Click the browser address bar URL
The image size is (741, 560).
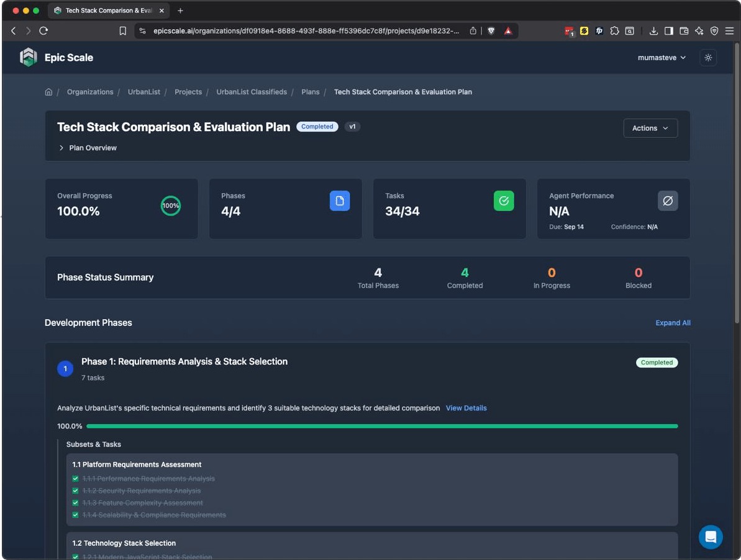click(x=306, y=30)
